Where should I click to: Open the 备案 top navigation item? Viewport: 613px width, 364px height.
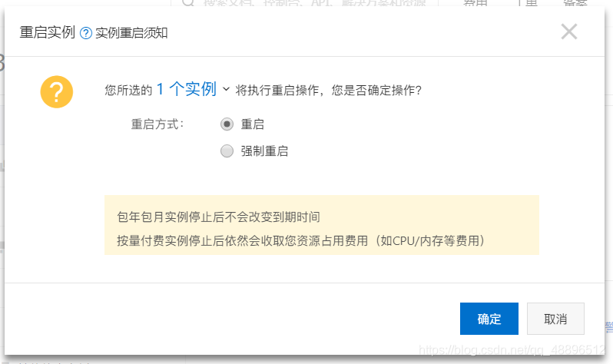pyautogui.click(x=575, y=3)
